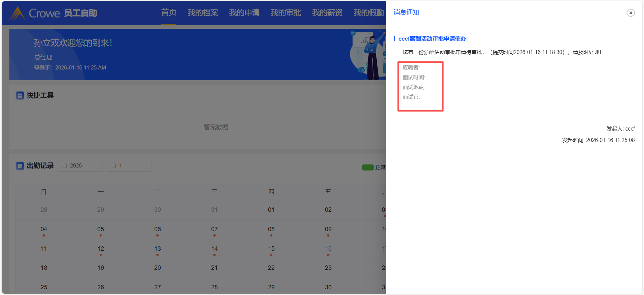Click the 员工自助 header title
The width and height of the screenshot is (644, 295).
(x=80, y=13)
